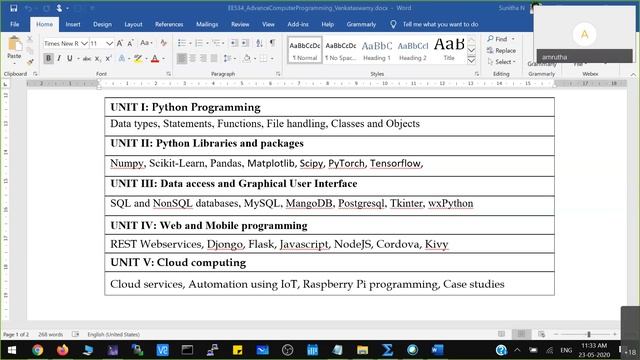Click the Numbering list icon
Image resolution: width=640 pixels, height=360 pixels.
coord(199,43)
